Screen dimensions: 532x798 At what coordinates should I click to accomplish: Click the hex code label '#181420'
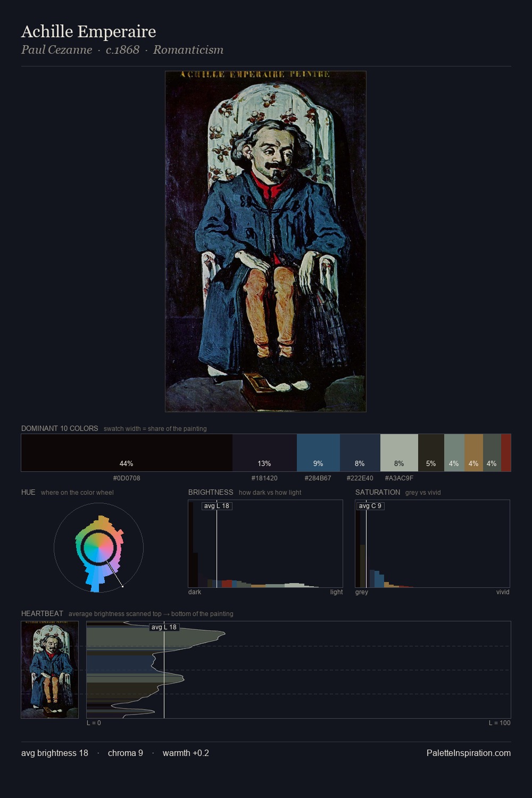pyautogui.click(x=264, y=478)
